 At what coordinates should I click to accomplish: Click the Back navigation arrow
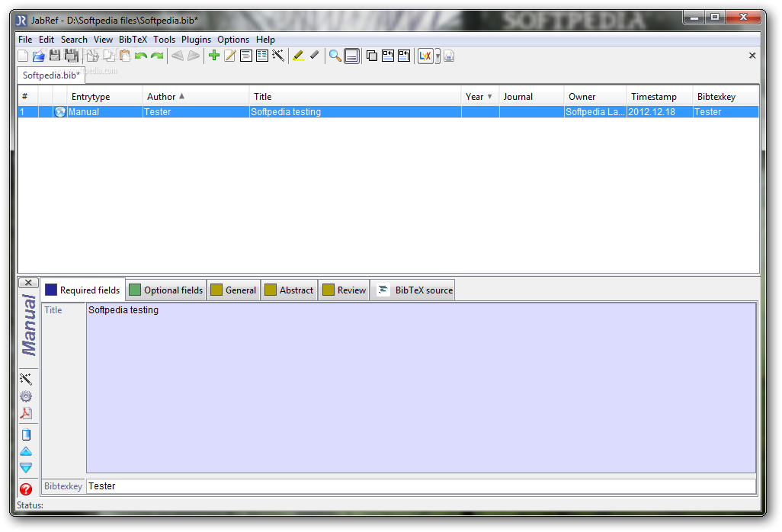178,56
